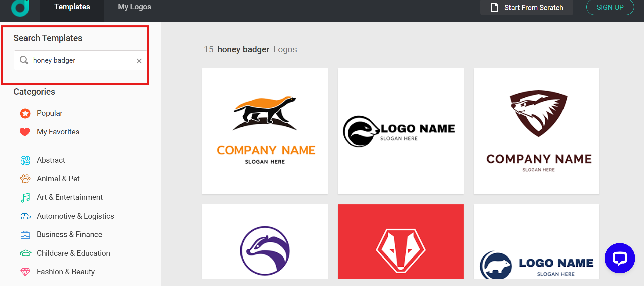Image resolution: width=644 pixels, height=286 pixels.
Task: Click the Automotive & Logistics car icon
Action: point(25,216)
